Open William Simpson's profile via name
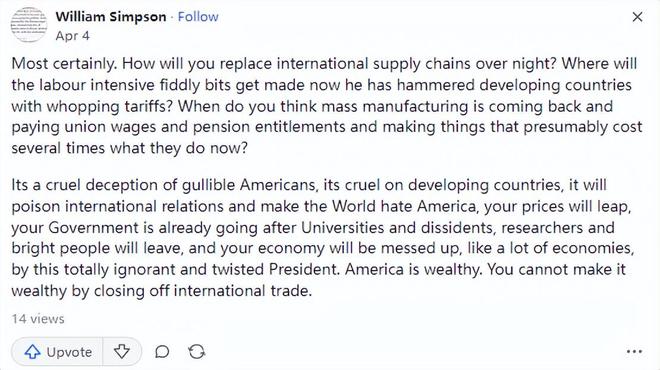 coord(111,17)
